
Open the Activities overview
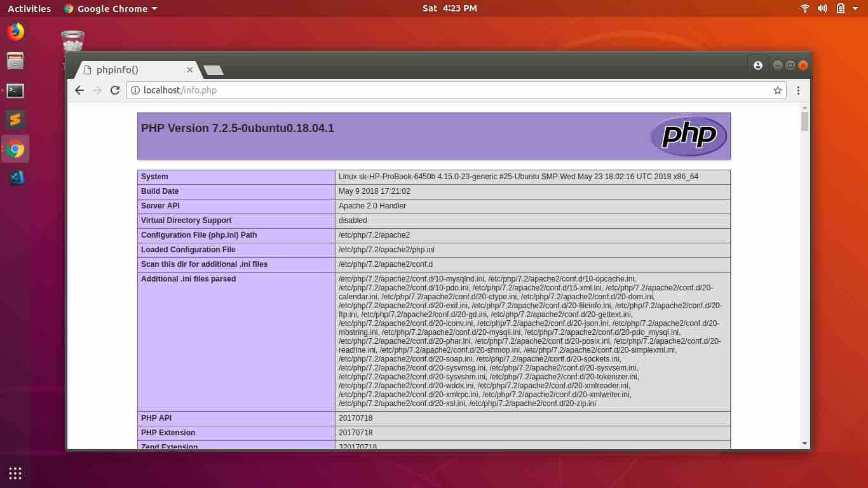coord(29,8)
